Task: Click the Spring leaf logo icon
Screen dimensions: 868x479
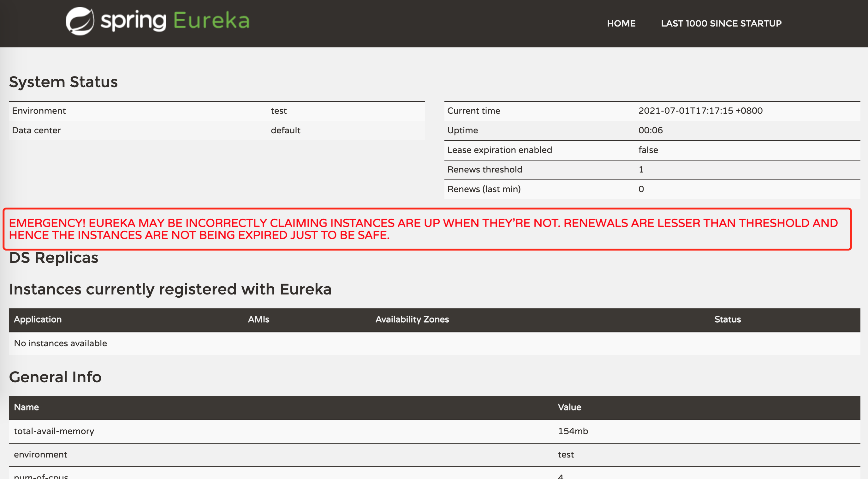Action: (80, 21)
